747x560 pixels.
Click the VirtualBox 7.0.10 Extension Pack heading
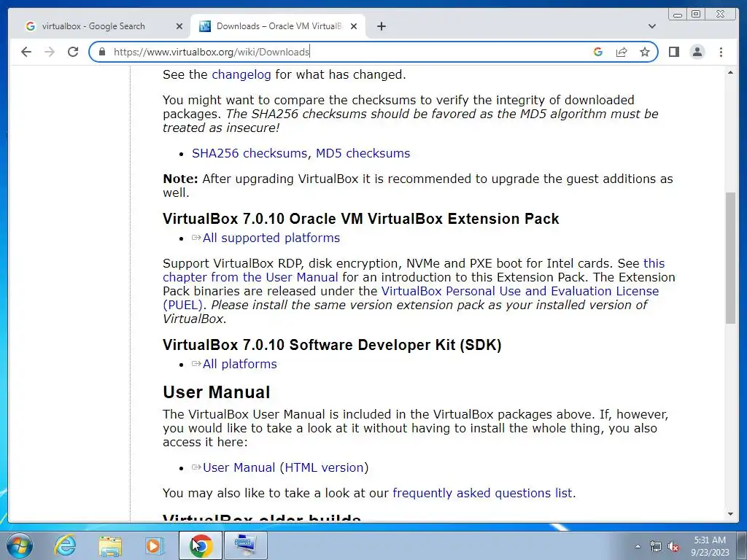(x=360, y=219)
